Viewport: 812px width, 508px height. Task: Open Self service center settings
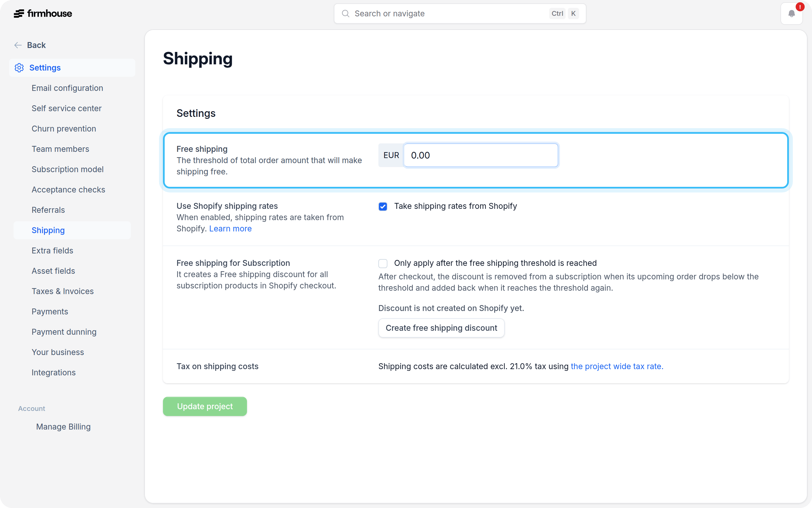(x=67, y=108)
